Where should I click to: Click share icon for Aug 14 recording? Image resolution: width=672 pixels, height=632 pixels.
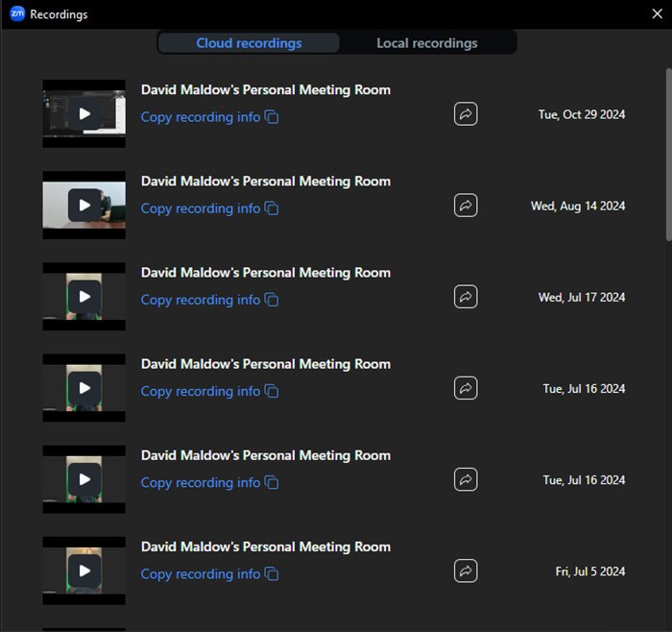point(466,206)
